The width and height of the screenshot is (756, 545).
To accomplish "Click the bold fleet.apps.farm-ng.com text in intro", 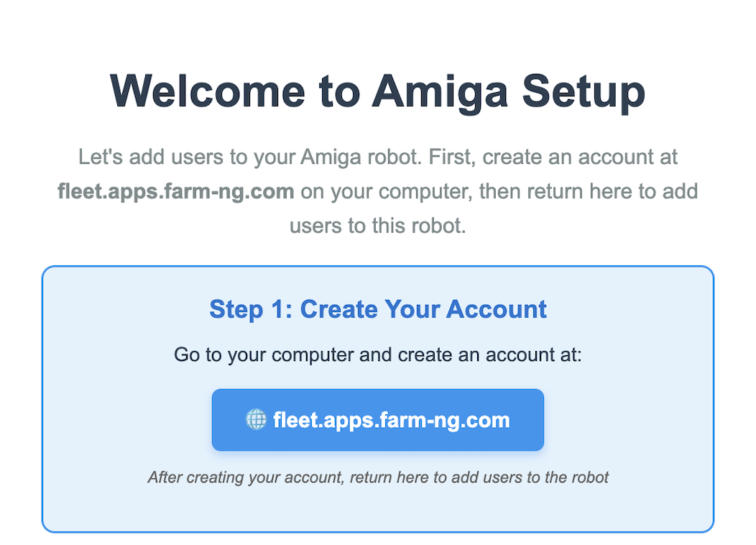I will [176, 192].
